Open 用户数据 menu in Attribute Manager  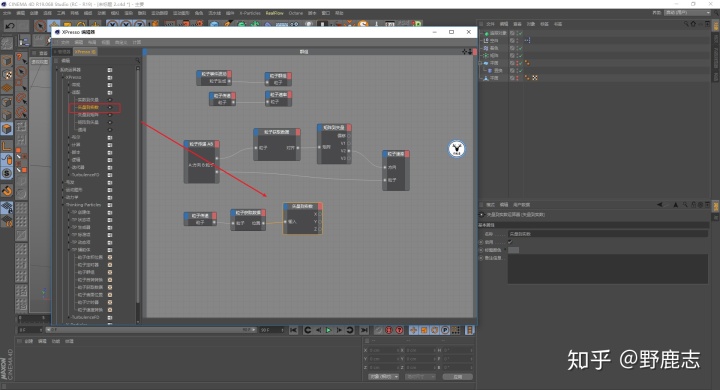point(521,205)
